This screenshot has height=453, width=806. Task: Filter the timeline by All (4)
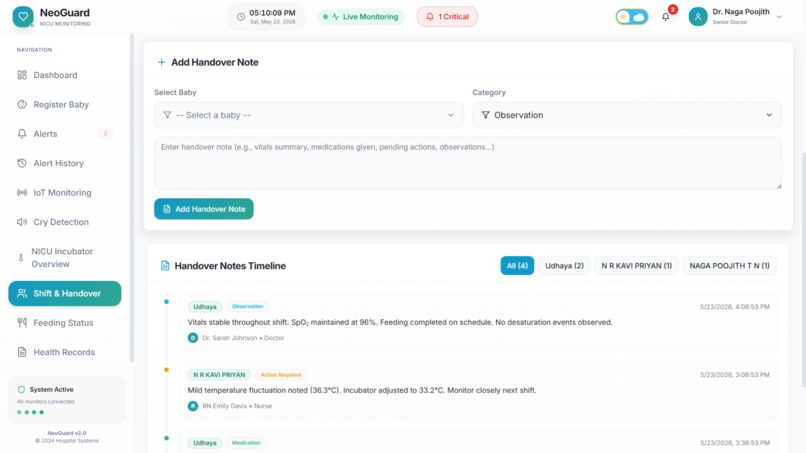517,266
